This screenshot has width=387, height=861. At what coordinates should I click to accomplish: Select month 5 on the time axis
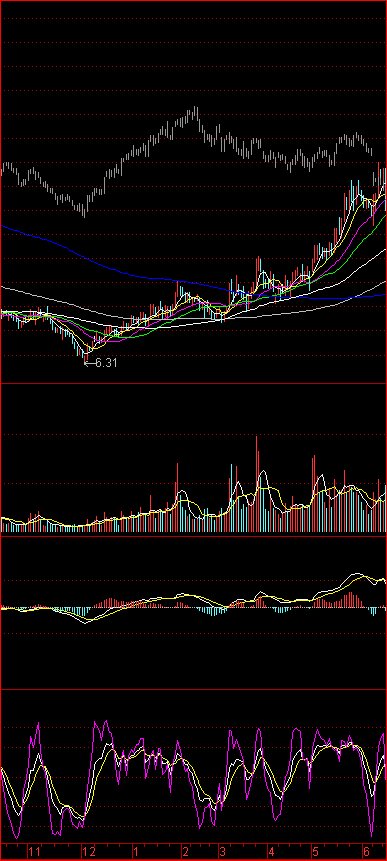pos(316,852)
